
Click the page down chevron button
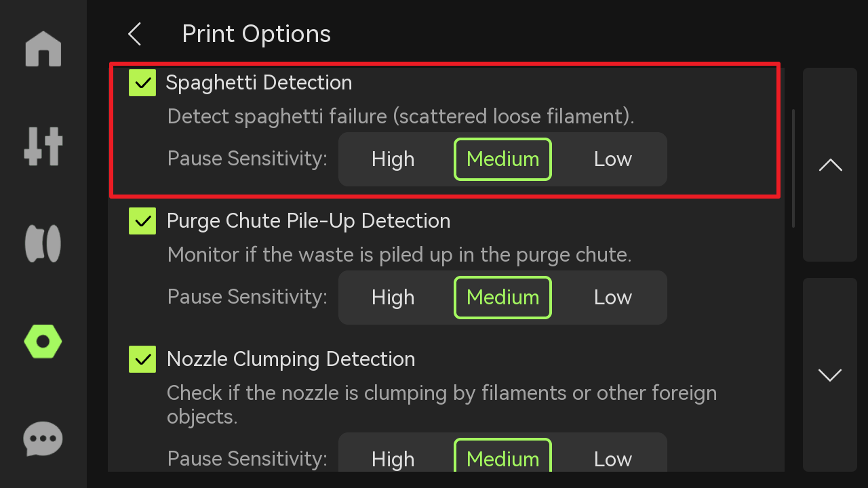pyautogui.click(x=830, y=375)
